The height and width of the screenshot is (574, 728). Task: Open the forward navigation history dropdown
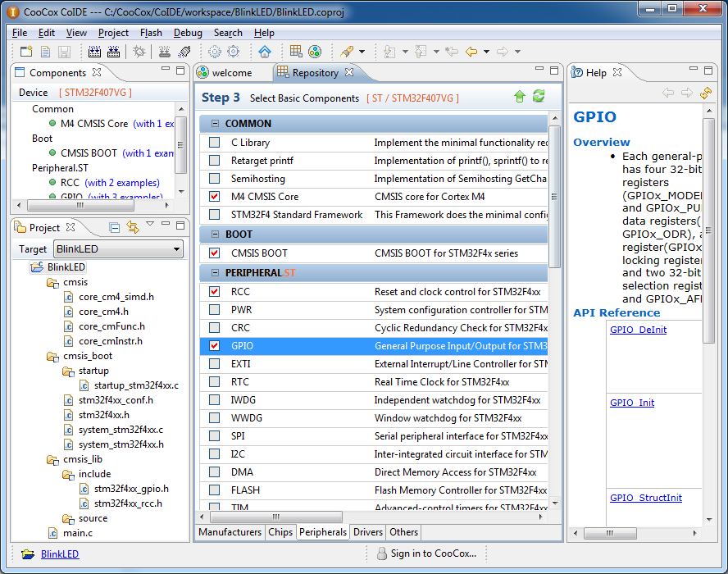pos(517,52)
